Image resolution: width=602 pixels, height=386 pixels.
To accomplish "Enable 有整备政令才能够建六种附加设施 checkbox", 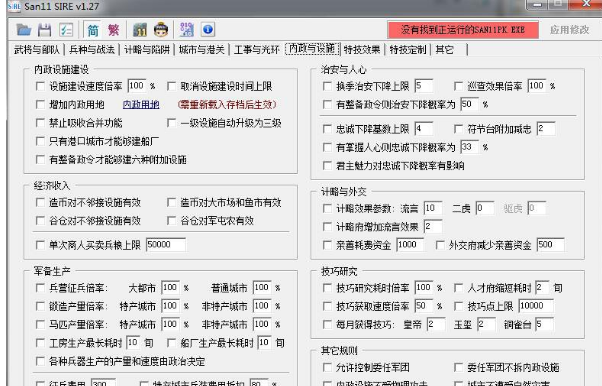I will click(x=40, y=159).
